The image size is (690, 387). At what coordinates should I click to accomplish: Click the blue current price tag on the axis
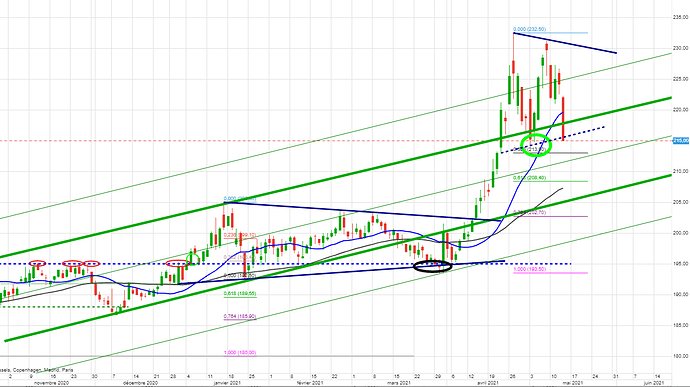tap(681, 140)
